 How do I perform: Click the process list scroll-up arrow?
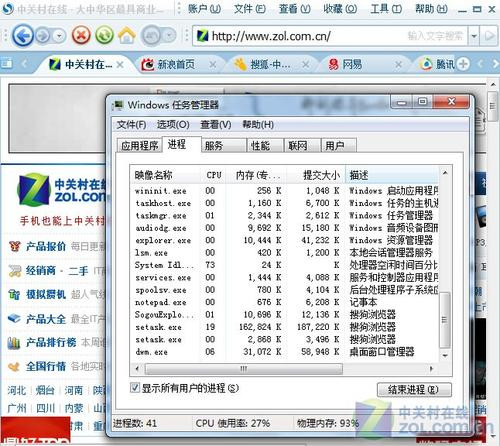445,173
